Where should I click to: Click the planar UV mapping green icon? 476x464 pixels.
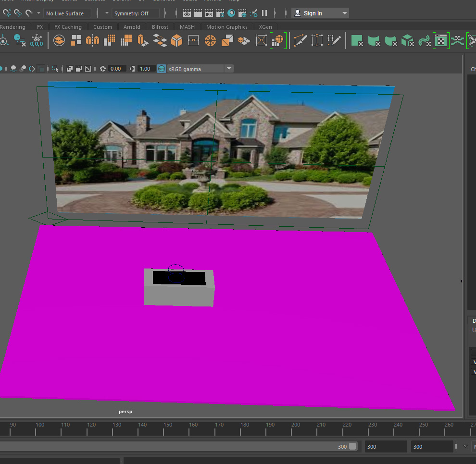(357, 40)
